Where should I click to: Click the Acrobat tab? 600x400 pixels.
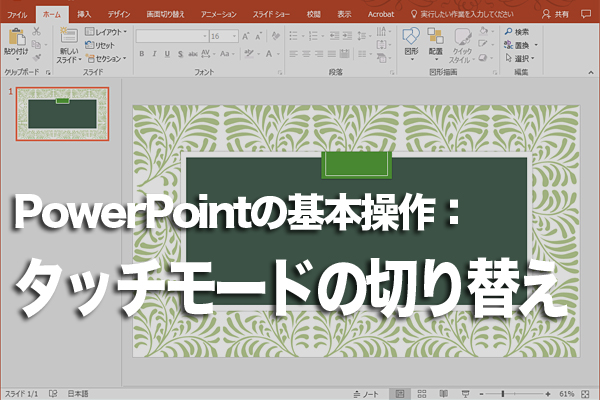(381, 15)
